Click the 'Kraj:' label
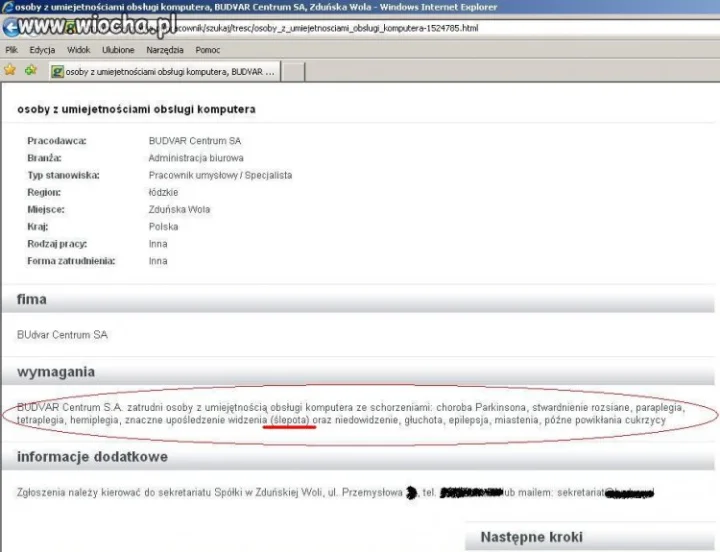 pos(38,226)
